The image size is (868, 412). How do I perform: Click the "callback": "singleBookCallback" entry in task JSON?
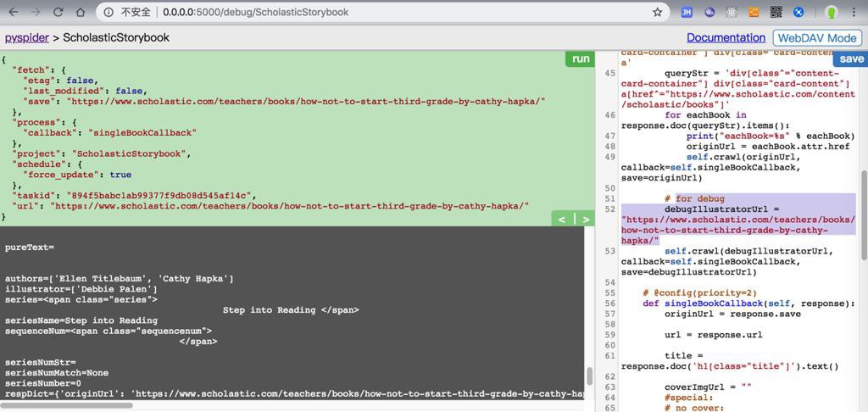[109, 133]
